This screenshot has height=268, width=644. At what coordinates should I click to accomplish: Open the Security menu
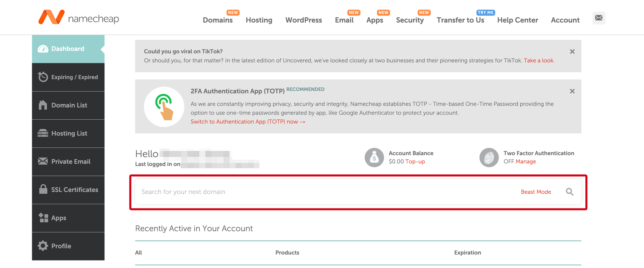(x=410, y=20)
